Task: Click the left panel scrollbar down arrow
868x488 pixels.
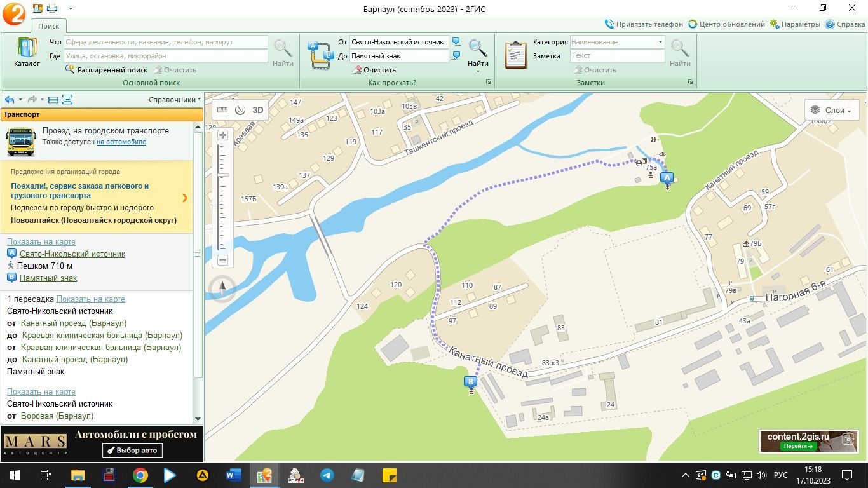Action: (x=198, y=419)
